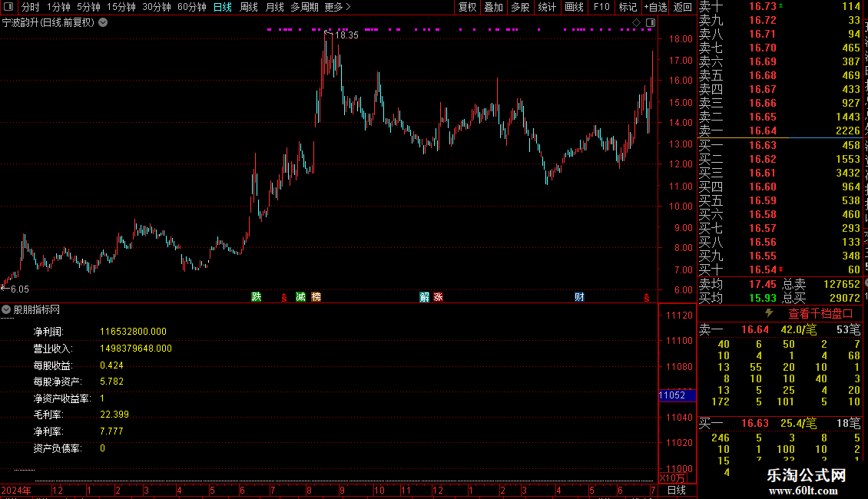Image resolution: width=868 pixels, height=499 pixels.
Task: Switch to 分时 intraday chart
Action: (x=31, y=7)
